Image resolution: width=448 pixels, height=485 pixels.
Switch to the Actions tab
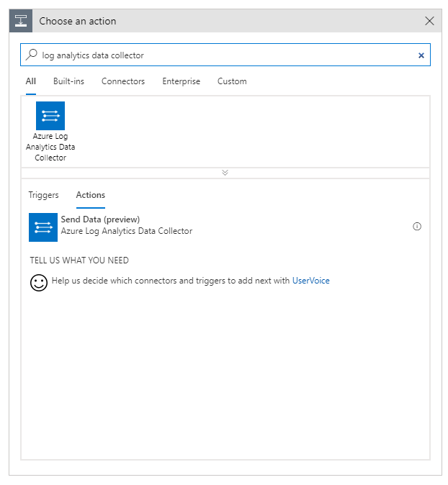tap(91, 195)
